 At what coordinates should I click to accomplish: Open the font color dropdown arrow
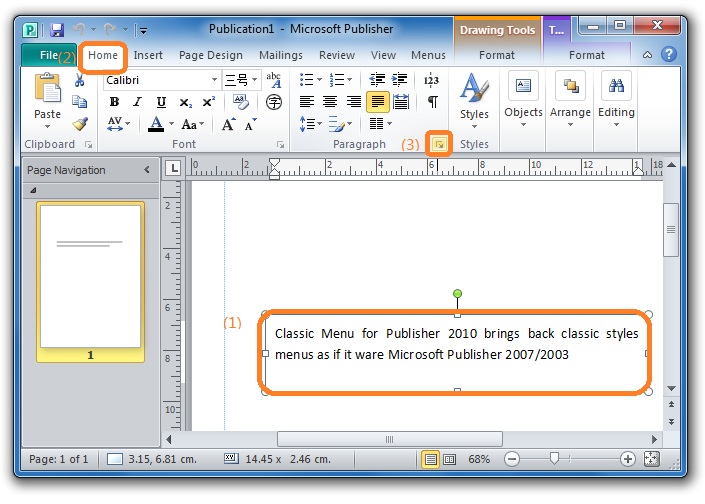point(171,123)
